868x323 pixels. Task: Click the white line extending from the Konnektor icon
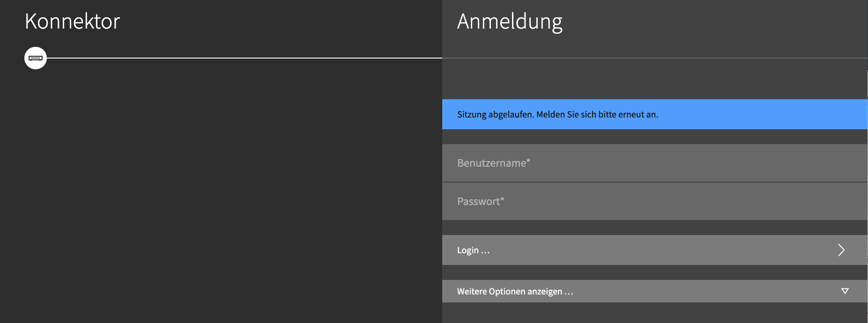(x=245, y=58)
